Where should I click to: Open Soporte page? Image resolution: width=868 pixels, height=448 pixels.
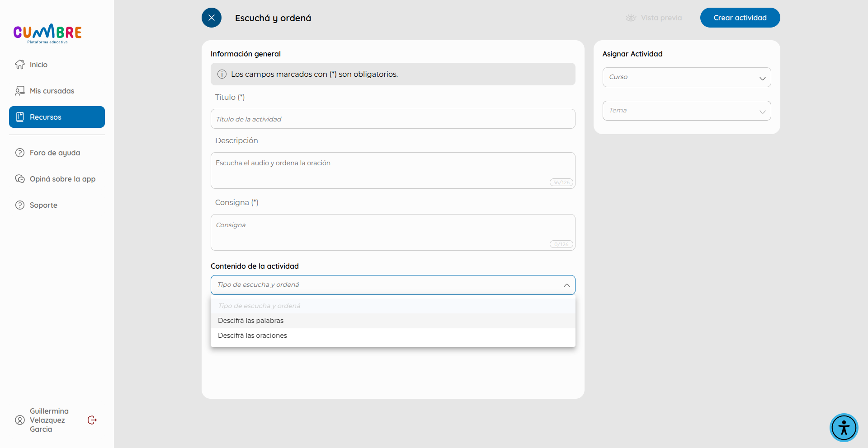57,205
